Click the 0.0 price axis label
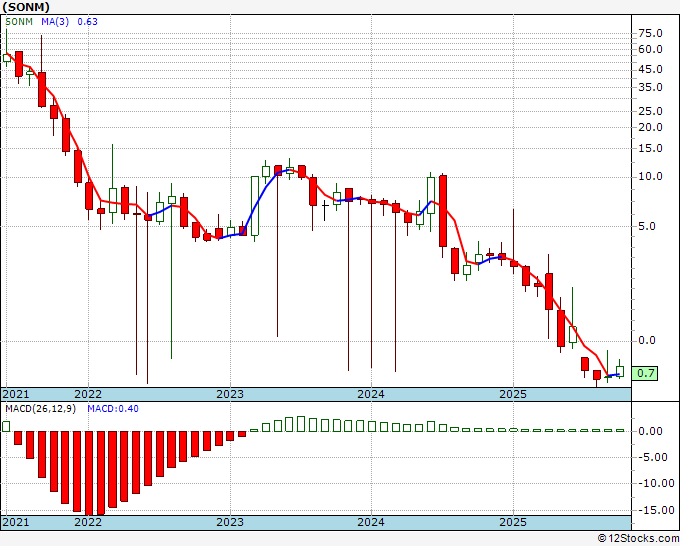 point(647,340)
